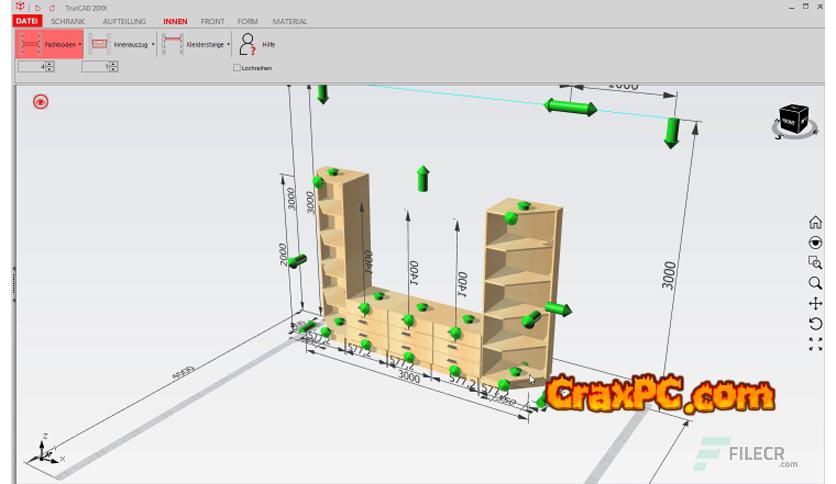This screenshot has width=836, height=484.
Task: Open the Innenauszug dropdown arrow
Action: tap(153, 45)
